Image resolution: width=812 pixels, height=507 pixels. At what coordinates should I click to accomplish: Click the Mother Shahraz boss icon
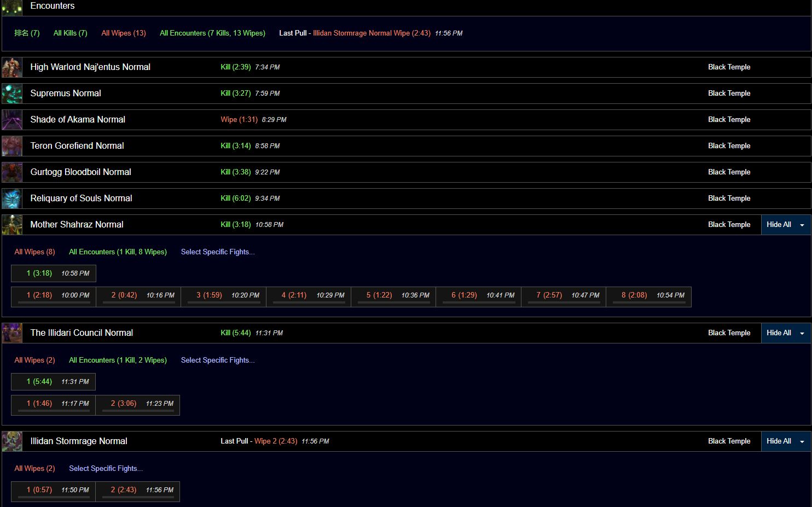[x=12, y=225]
